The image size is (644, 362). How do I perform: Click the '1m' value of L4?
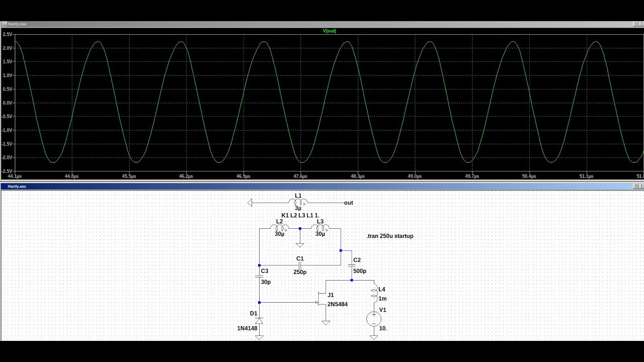[x=382, y=299]
